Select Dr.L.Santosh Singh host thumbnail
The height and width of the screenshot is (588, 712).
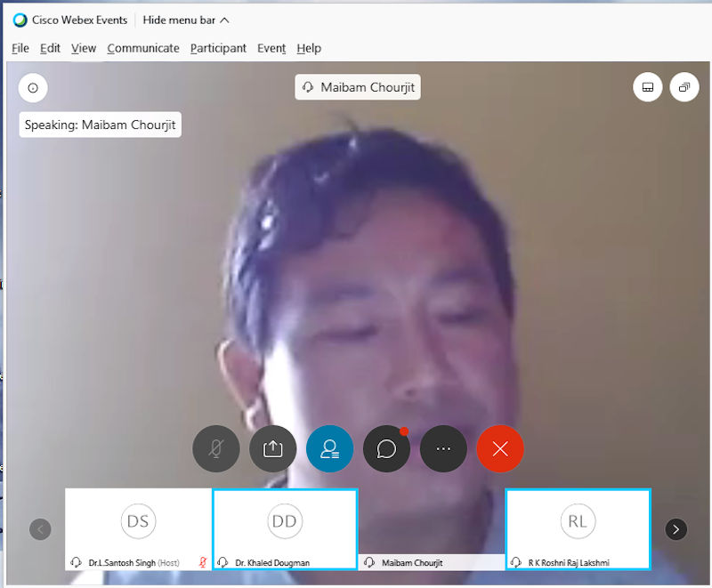139,529
